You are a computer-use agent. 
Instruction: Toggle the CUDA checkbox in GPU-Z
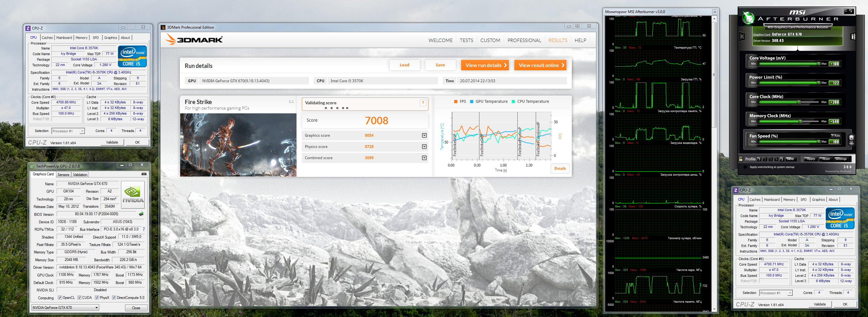click(80, 298)
